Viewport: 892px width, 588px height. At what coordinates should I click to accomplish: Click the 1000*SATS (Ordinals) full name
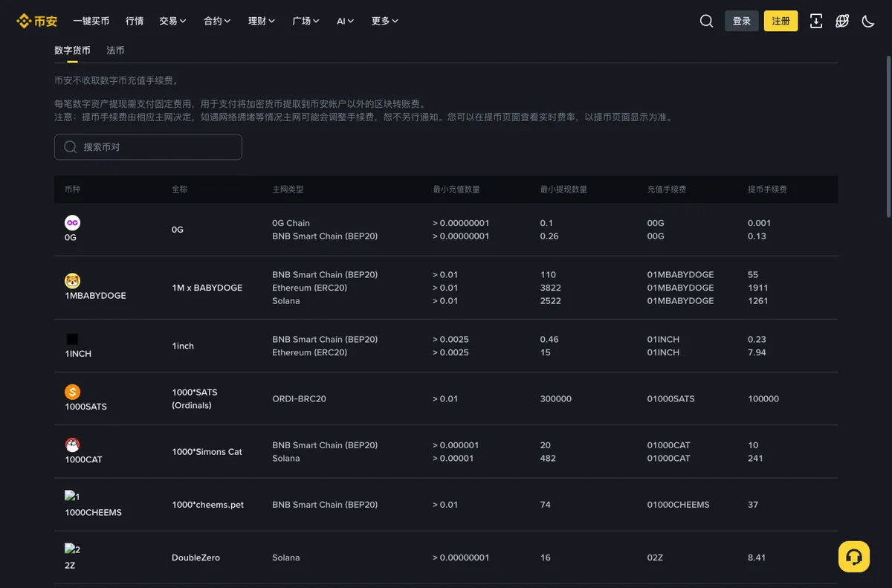[x=195, y=399]
